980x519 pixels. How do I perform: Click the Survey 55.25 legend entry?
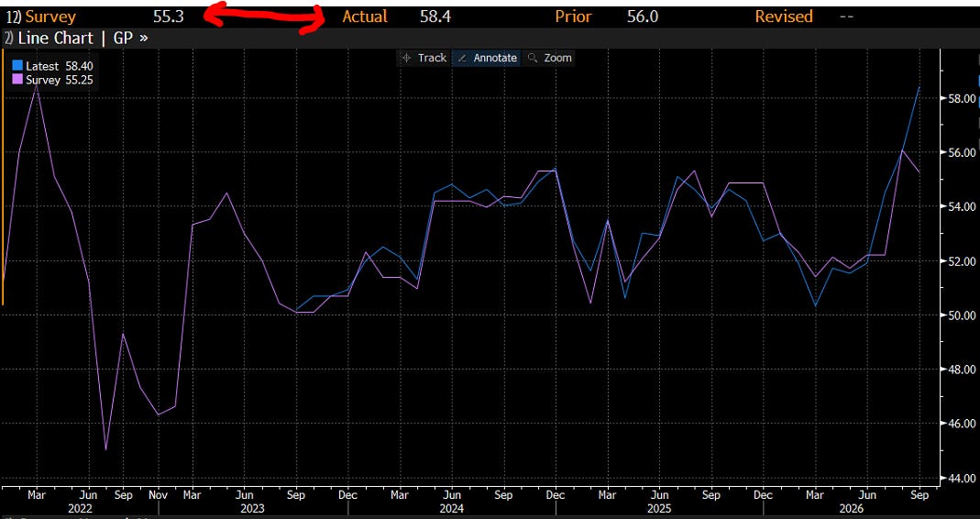coord(53,80)
